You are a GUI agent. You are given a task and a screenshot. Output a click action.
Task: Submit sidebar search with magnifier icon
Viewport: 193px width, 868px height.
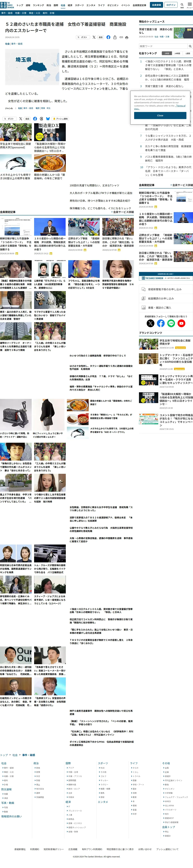tap(190, 46)
